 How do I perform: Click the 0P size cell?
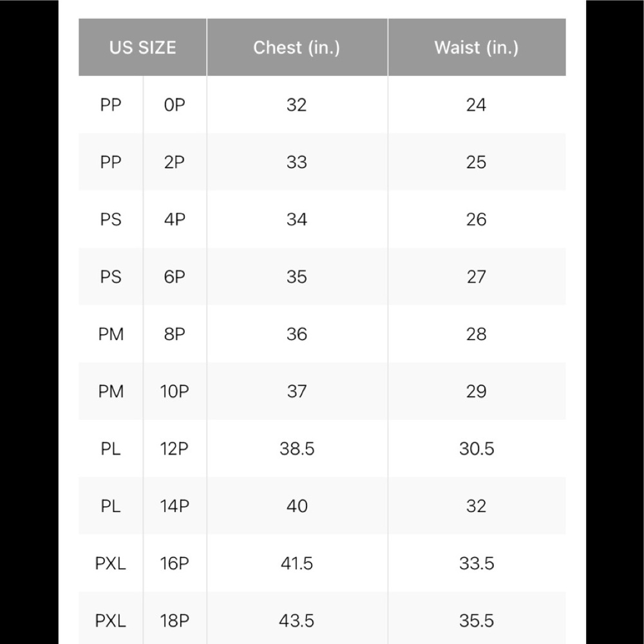coord(175,105)
